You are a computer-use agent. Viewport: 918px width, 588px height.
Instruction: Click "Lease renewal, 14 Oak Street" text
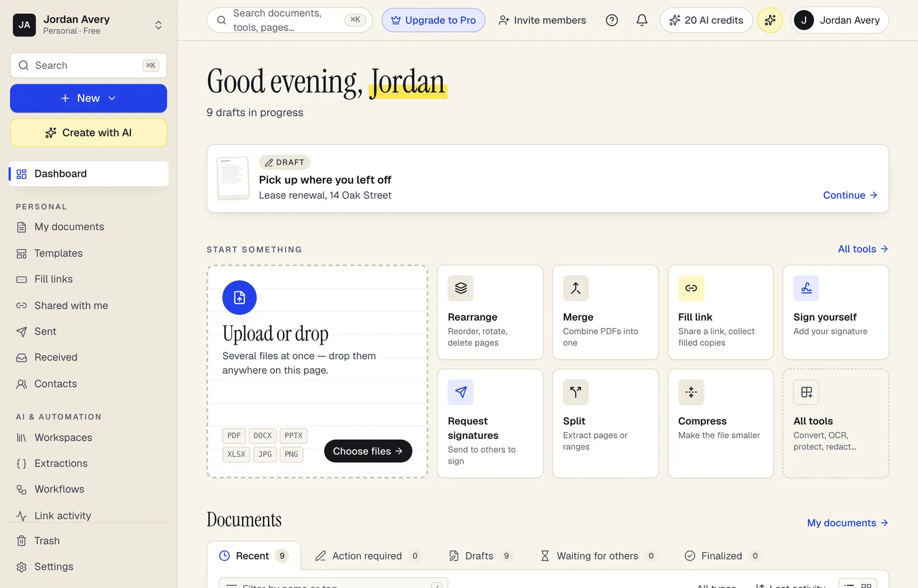click(x=325, y=196)
